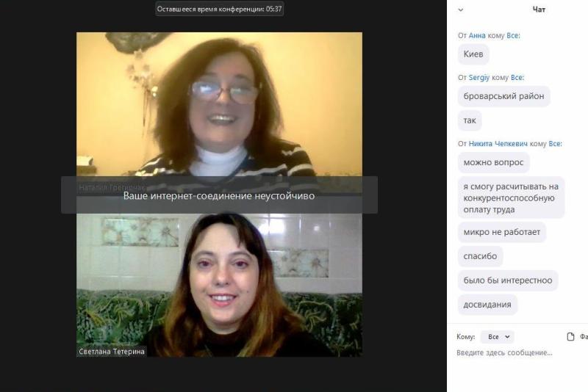Select the 'спасибо' chat message
This screenshot has width=588, height=392.
point(480,256)
